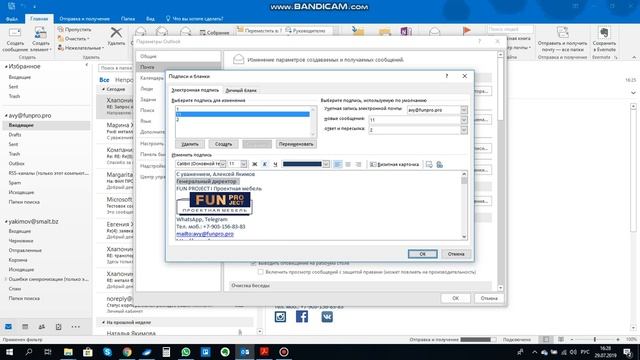Click the signature text editor scrollbar
Image resolution: width=640 pixels, height=360 pixels.
pos(464,205)
